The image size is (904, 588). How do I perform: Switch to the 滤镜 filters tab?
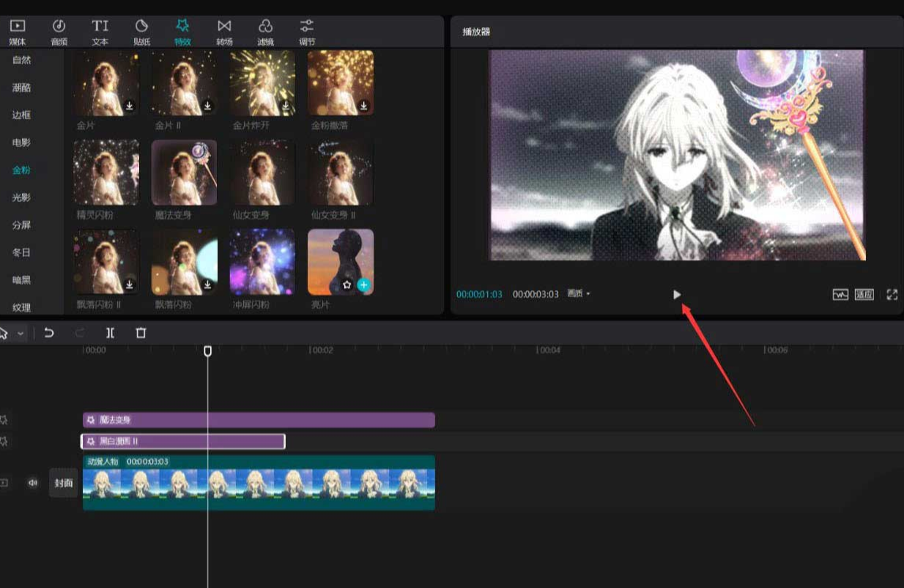[x=266, y=32]
